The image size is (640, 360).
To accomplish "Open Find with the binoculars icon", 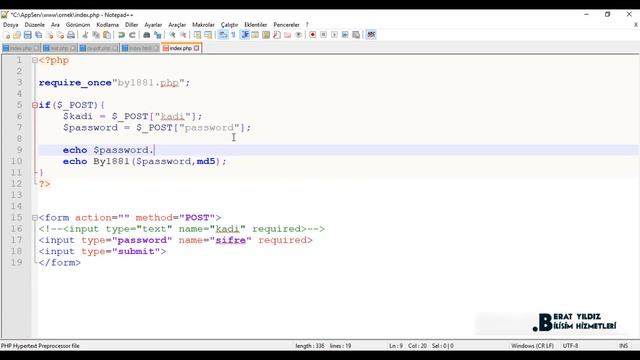I will (147, 35).
